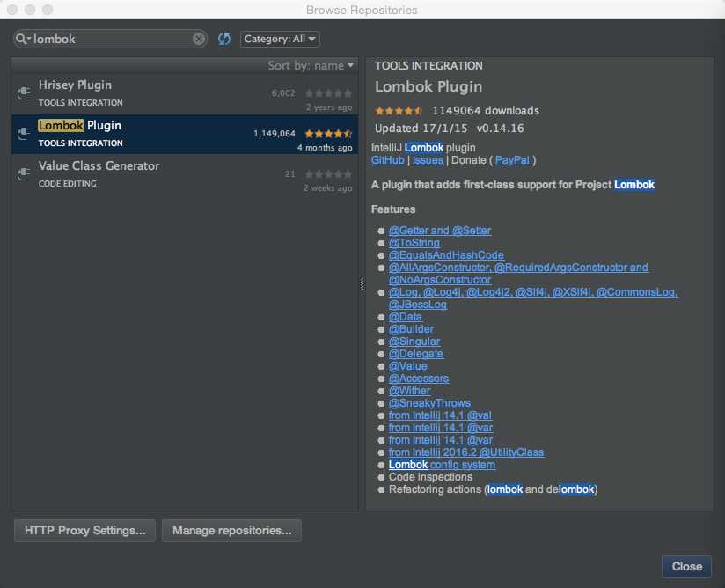Click the panel splitter handle
725x588 pixels.
[x=362, y=284]
